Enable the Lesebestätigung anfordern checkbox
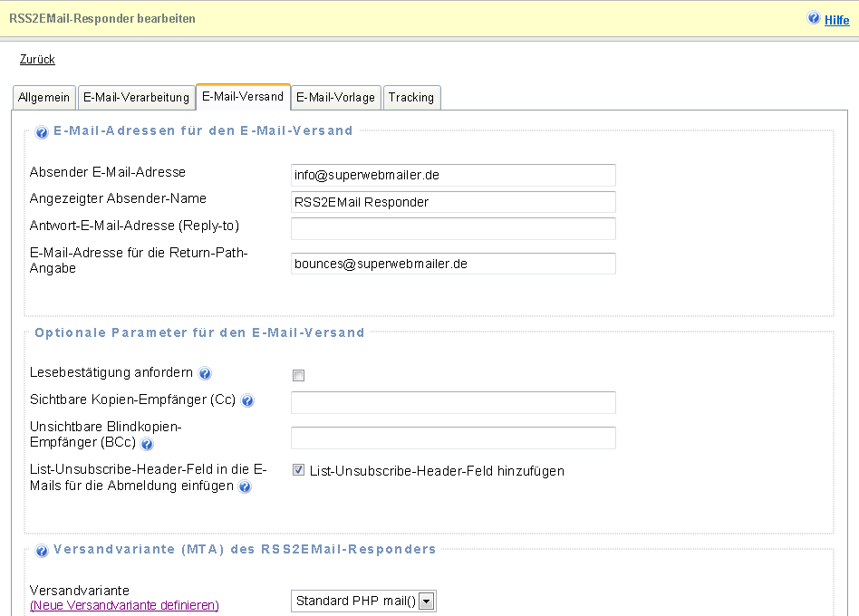Image resolution: width=859 pixels, height=616 pixels. click(x=298, y=375)
